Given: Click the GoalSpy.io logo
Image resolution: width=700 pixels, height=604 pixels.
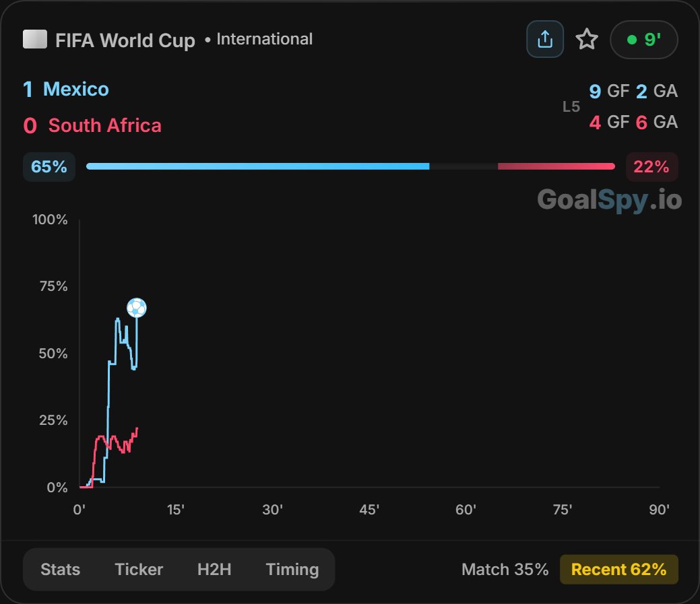Looking at the screenshot, I should click(x=609, y=199).
